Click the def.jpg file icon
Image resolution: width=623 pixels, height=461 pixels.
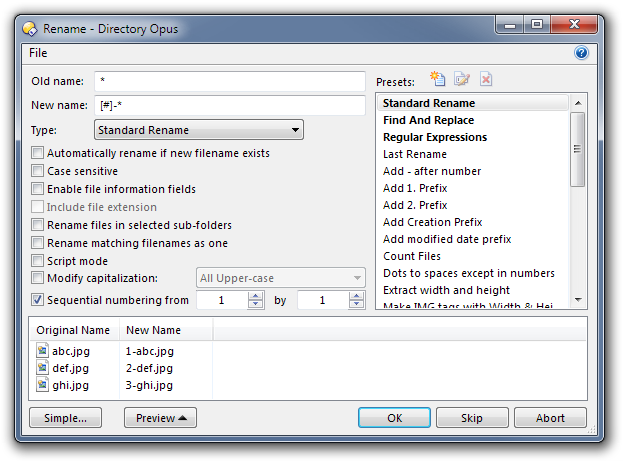(x=42, y=368)
